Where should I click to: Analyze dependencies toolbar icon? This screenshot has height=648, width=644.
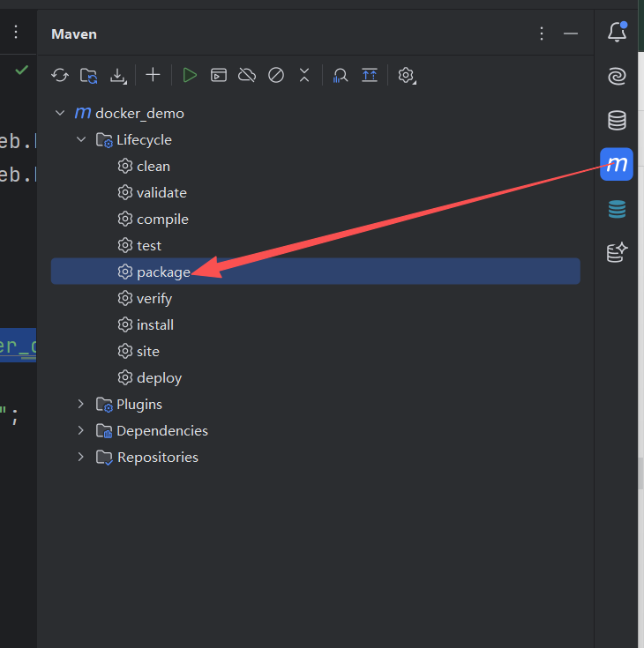pos(340,76)
